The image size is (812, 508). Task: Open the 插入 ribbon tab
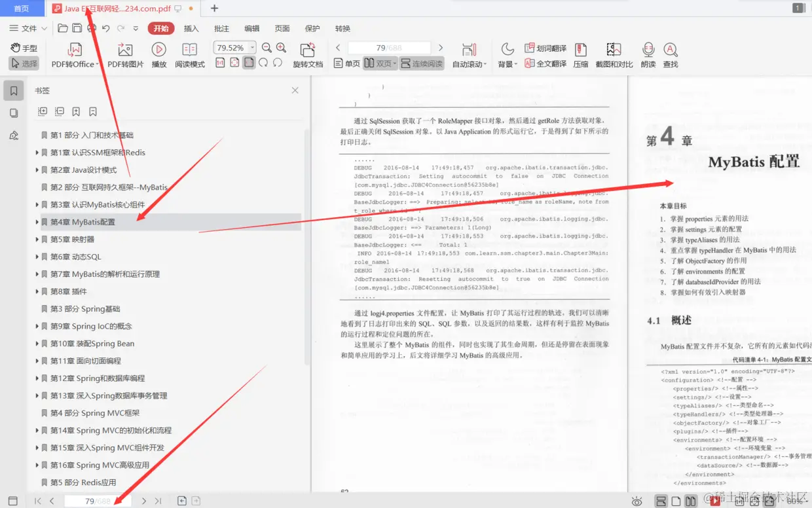(191, 28)
